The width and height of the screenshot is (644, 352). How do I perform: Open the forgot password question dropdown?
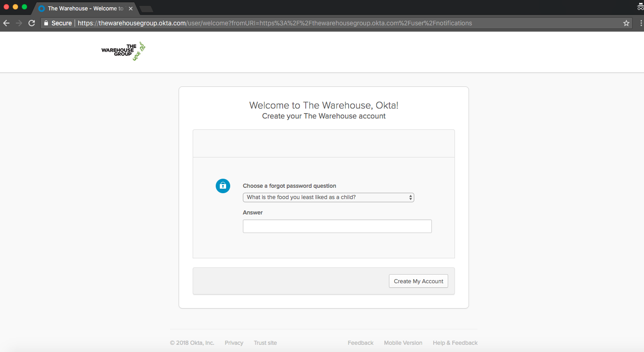pos(328,197)
